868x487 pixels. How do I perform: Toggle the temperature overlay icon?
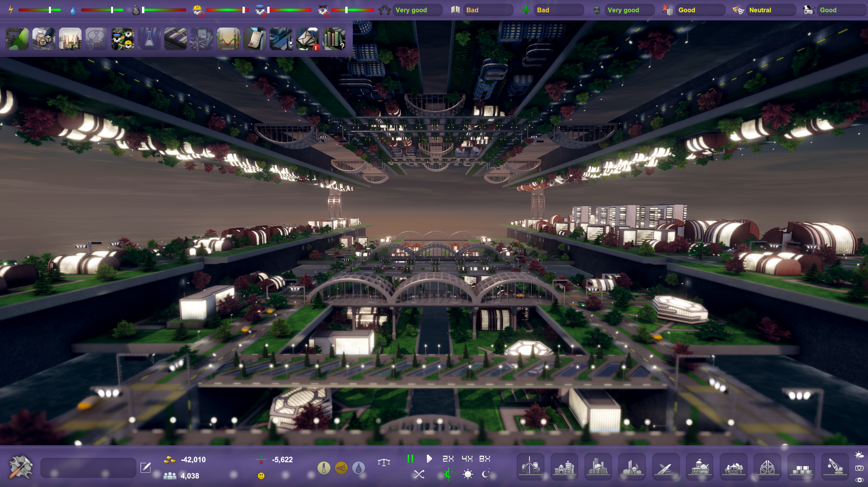[x=324, y=468]
